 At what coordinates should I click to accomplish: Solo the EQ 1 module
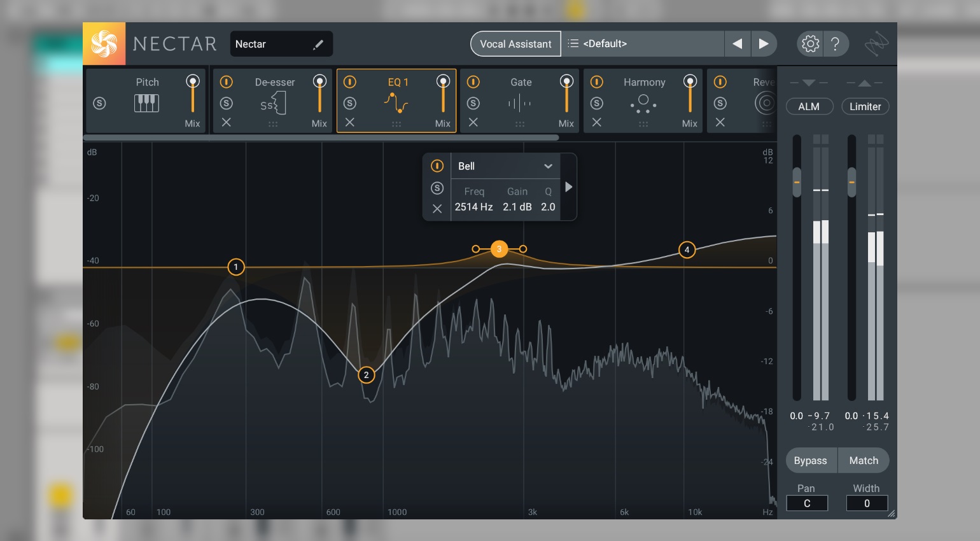pos(349,102)
